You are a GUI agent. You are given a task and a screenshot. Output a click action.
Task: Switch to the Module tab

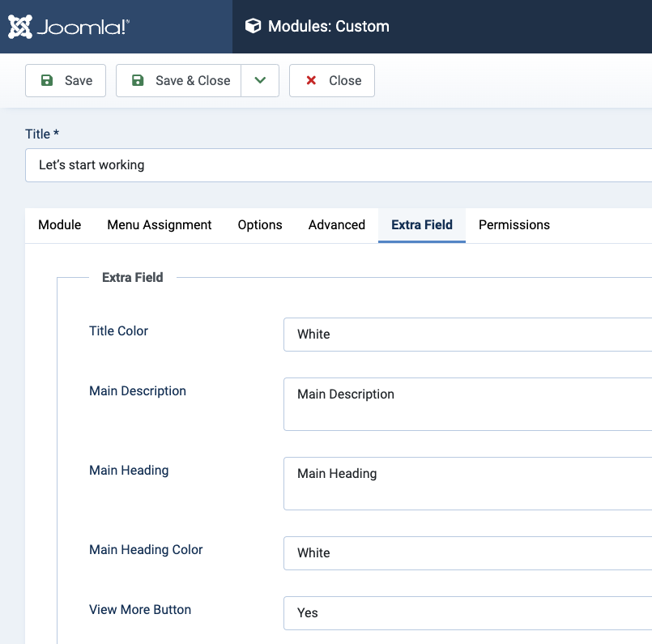(x=60, y=225)
